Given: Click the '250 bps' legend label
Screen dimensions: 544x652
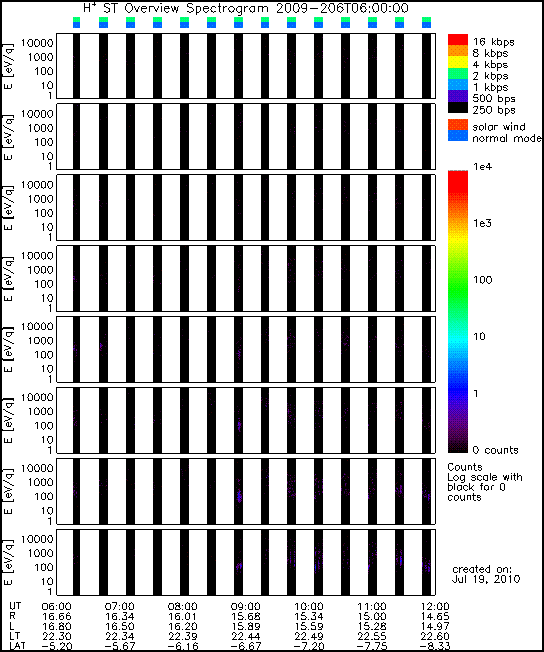Looking at the screenshot, I should click(494, 110).
